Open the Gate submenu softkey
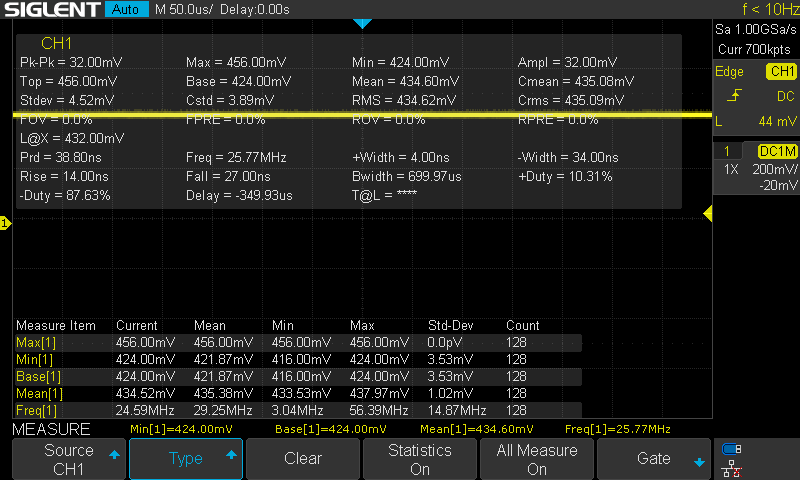The width and height of the screenshot is (800, 480). 654,459
